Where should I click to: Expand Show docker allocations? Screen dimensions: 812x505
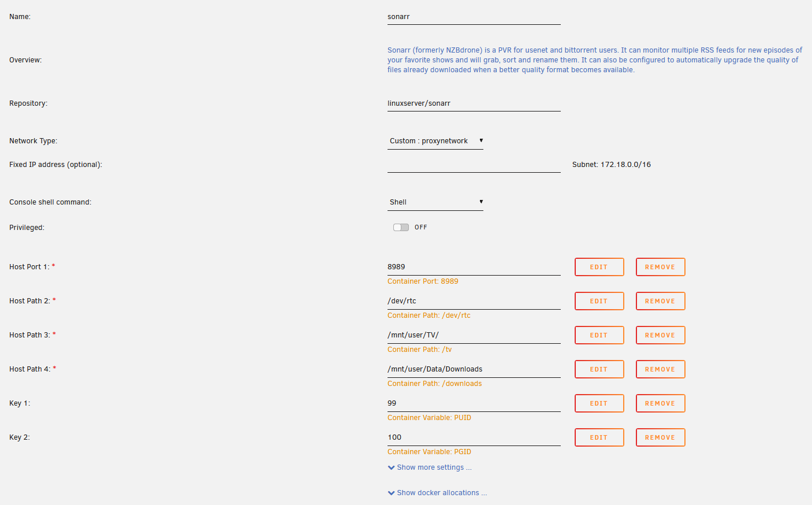(x=437, y=493)
